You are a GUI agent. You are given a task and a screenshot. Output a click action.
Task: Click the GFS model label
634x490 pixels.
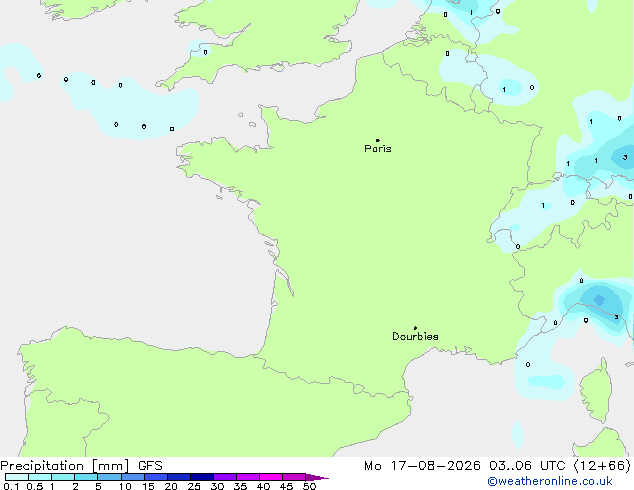click(x=150, y=466)
